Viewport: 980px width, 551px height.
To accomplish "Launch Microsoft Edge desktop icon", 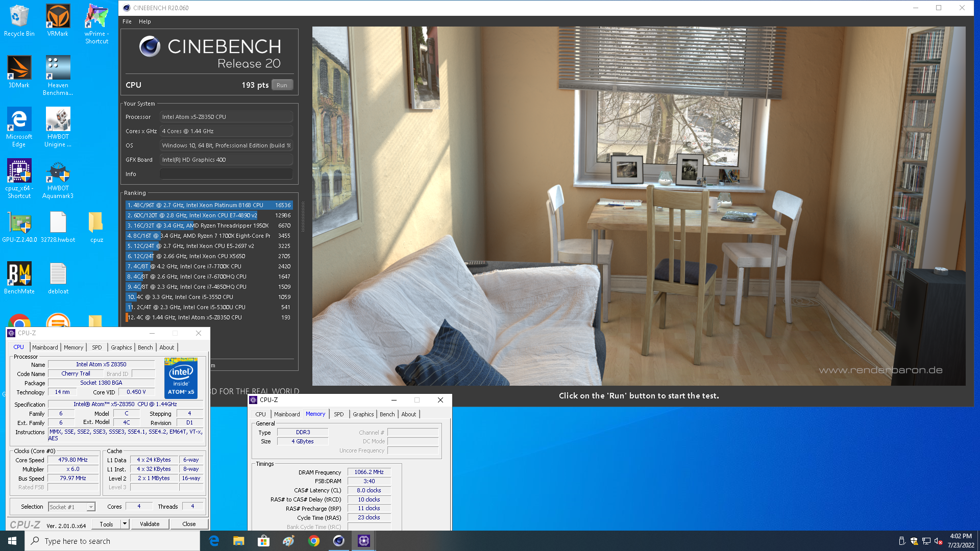I will pos(19,127).
